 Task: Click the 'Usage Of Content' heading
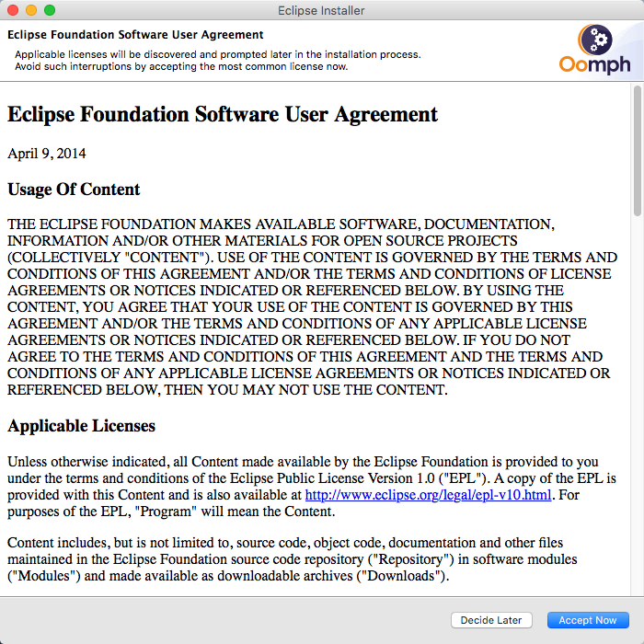tap(74, 190)
